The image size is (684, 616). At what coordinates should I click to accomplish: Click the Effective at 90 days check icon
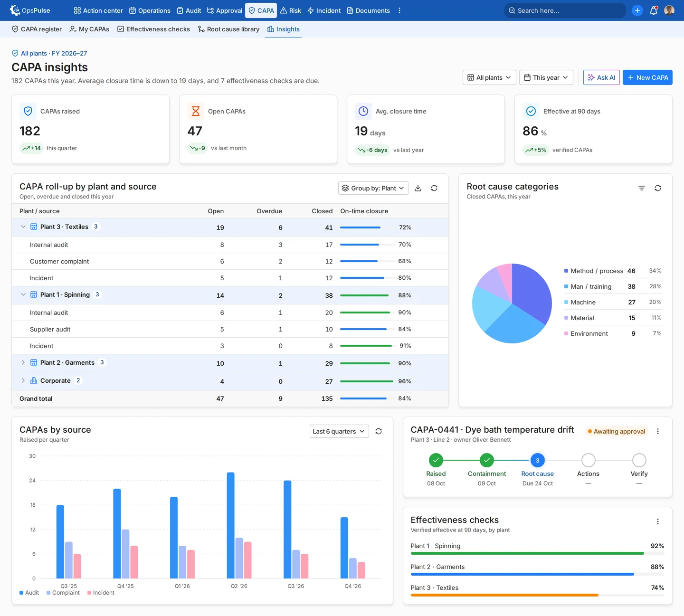click(x=531, y=111)
